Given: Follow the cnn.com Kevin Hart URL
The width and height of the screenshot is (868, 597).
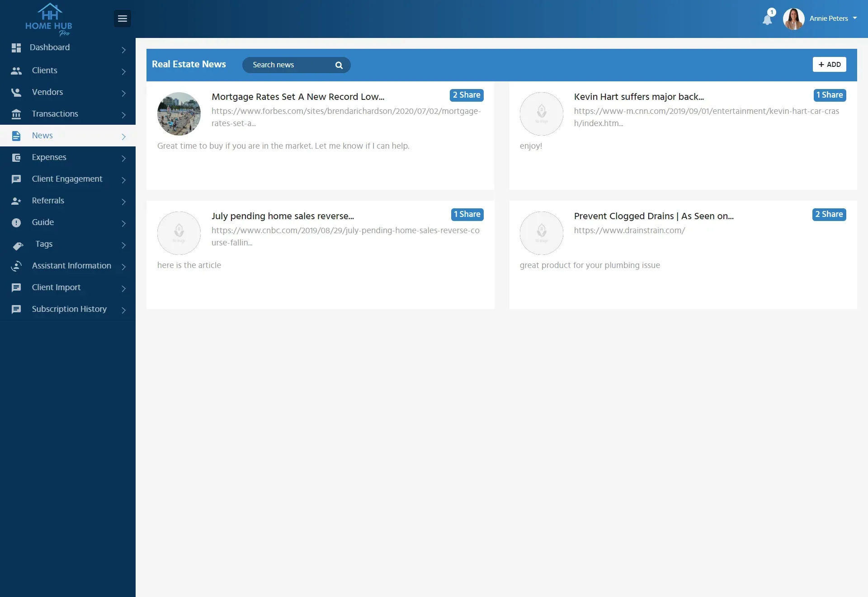Looking at the screenshot, I should (x=707, y=117).
